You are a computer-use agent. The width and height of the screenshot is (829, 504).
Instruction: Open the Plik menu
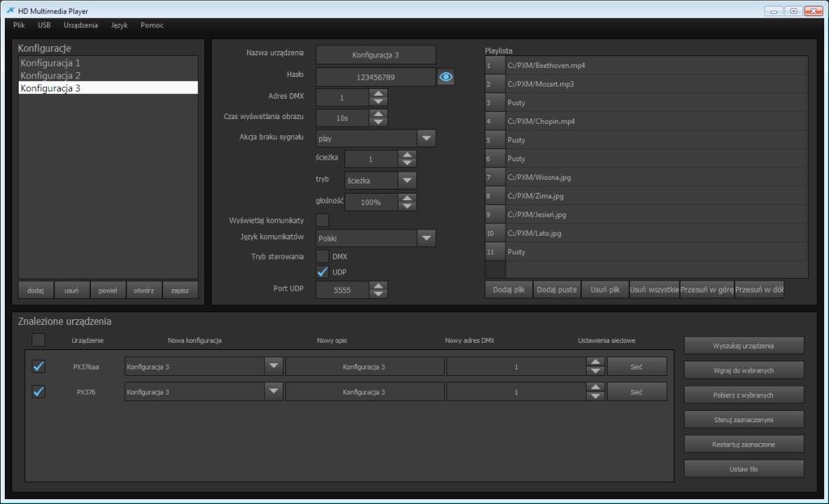coord(19,25)
